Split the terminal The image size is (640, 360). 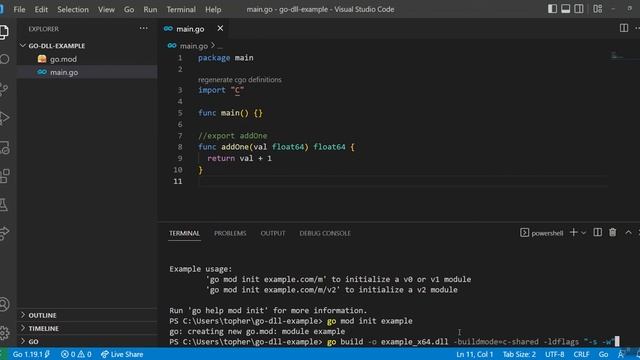coord(597,232)
